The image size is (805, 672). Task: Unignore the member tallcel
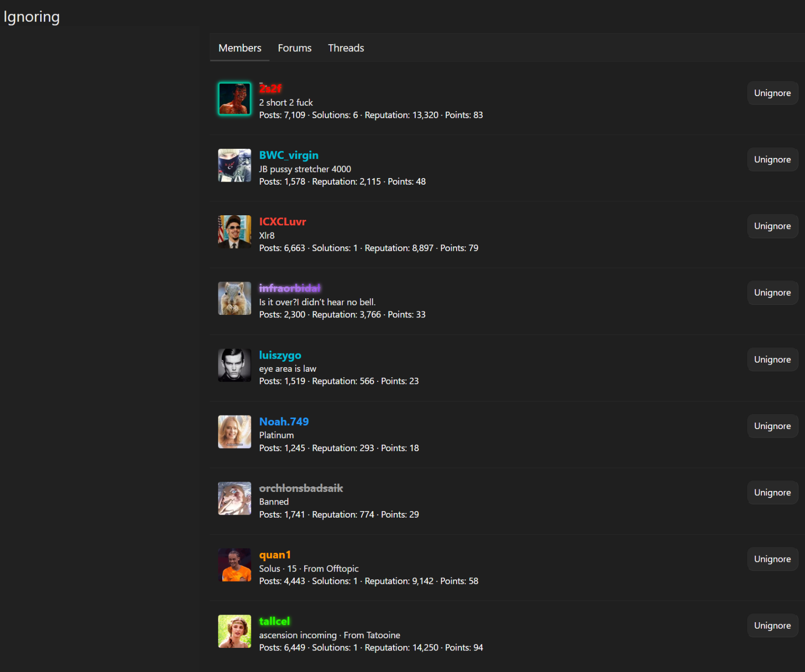coord(772,626)
